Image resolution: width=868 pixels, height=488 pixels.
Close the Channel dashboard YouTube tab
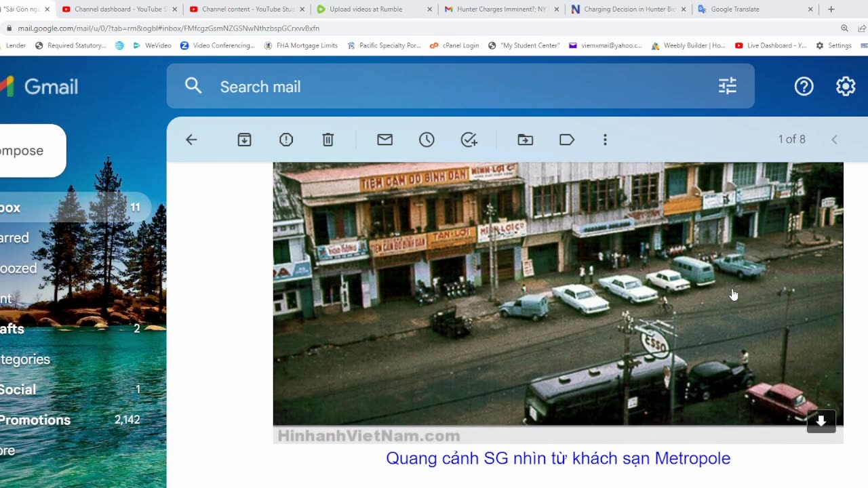(x=174, y=9)
